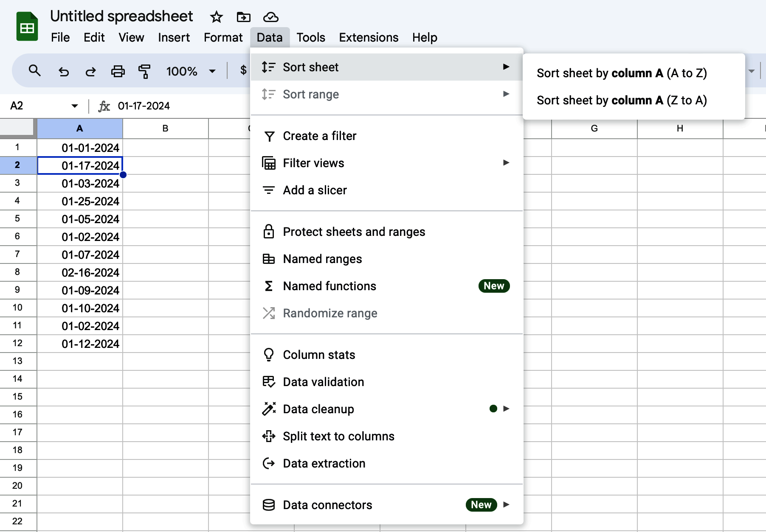This screenshot has width=766, height=532.
Task: Click the lightbulb icon for Column stats
Action: tap(268, 355)
